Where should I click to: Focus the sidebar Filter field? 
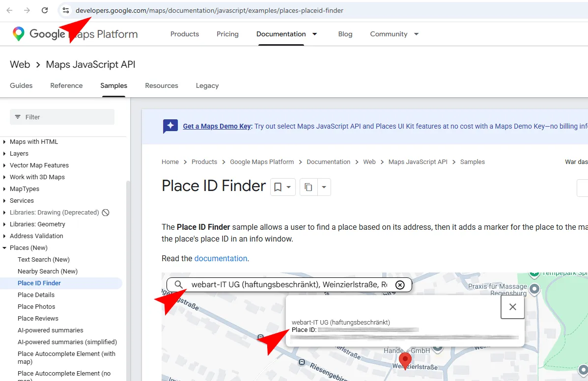[x=62, y=117]
